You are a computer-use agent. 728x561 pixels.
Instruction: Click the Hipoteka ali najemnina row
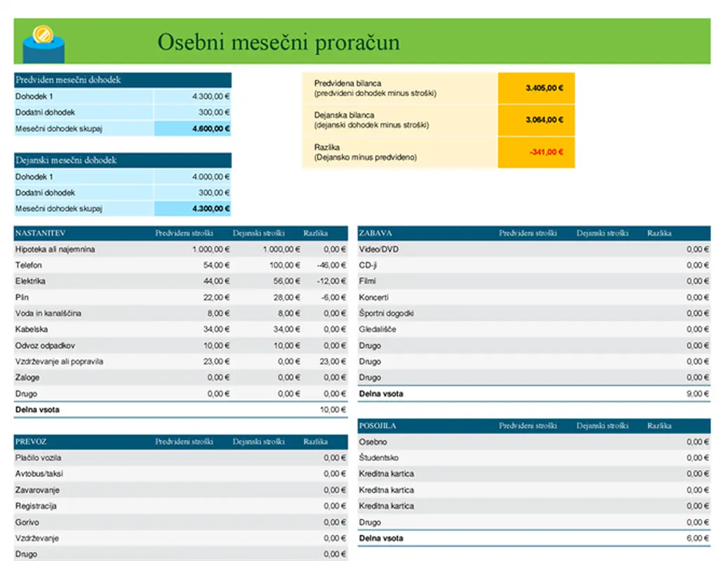[x=58, y=249]
